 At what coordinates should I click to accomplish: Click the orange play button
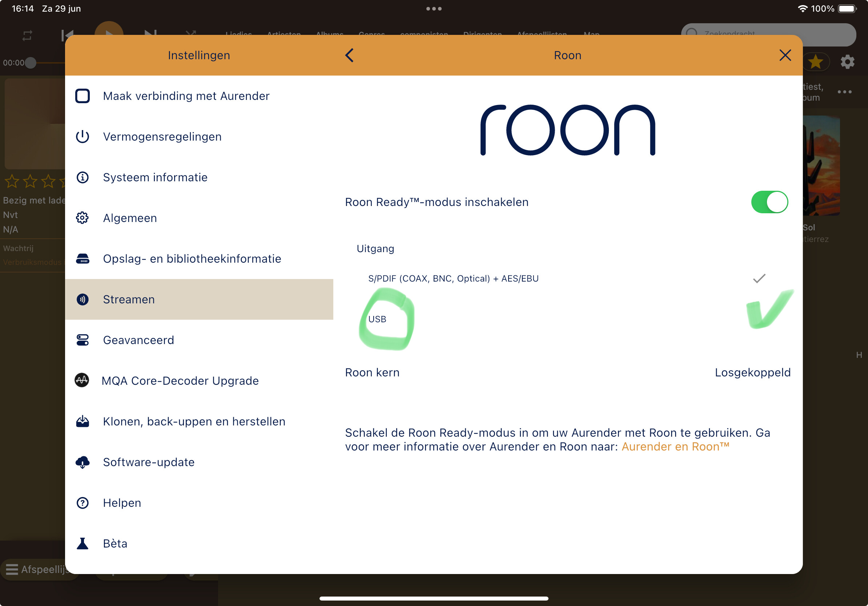(109, 29)
